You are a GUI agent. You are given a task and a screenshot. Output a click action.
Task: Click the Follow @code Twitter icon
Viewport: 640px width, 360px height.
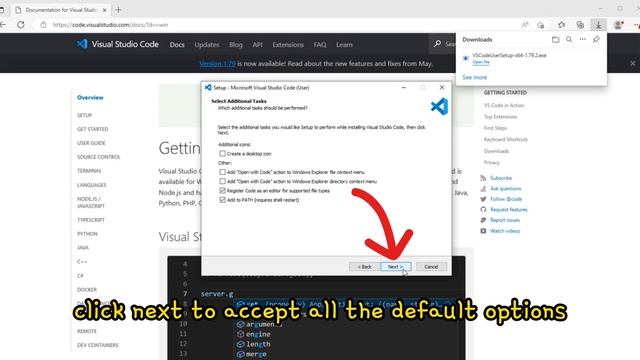tap(483, 199)
